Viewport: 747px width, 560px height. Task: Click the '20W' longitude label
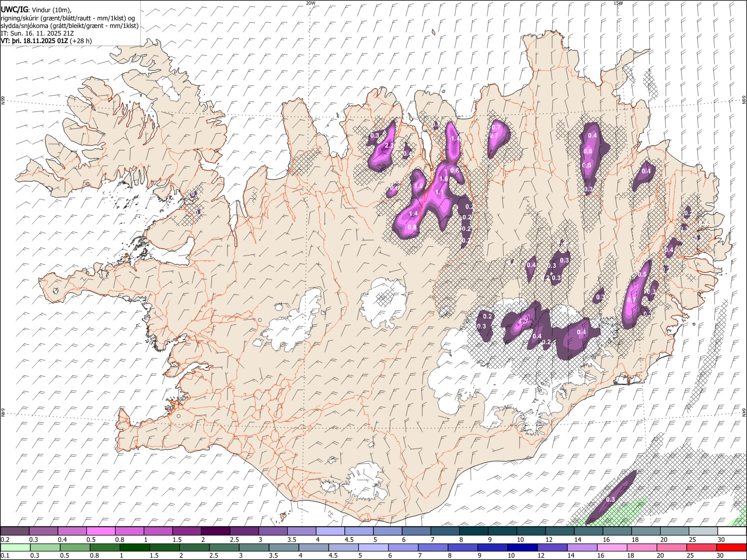[x=310, y=3]
